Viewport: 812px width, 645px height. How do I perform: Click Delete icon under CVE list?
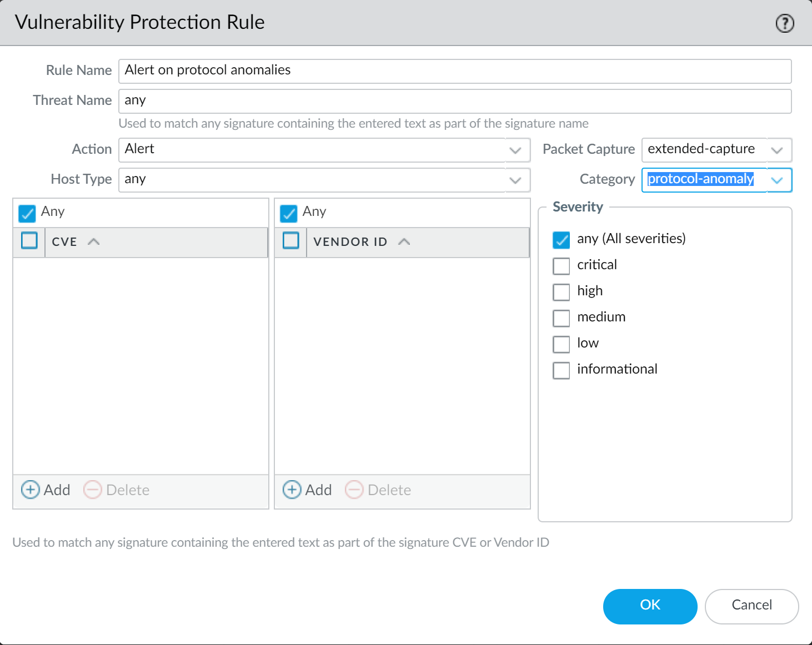[x=93, y=490]
